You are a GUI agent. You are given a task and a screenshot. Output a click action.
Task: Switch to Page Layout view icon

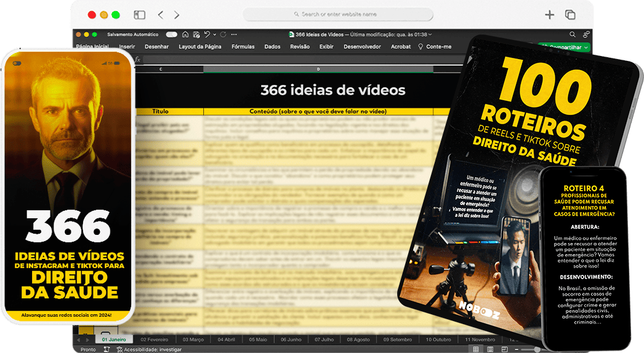tap(490, 349)
